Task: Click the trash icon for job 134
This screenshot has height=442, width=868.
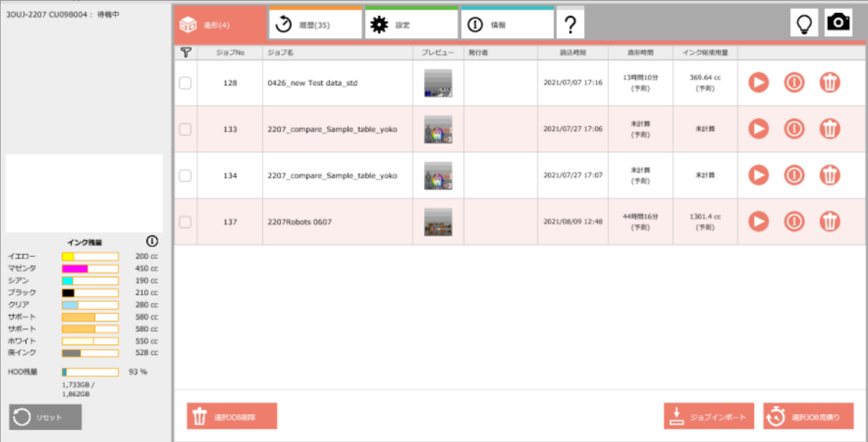Action: pos(830,175)
